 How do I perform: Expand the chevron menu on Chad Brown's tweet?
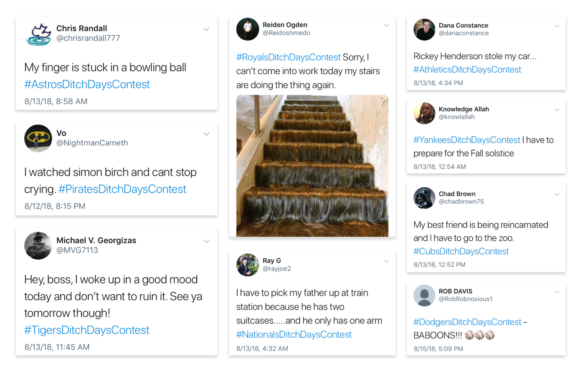coord(557,194)
